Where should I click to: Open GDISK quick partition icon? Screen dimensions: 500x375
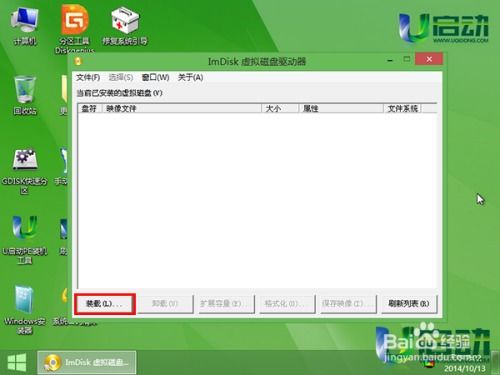(x=25, y=172)
